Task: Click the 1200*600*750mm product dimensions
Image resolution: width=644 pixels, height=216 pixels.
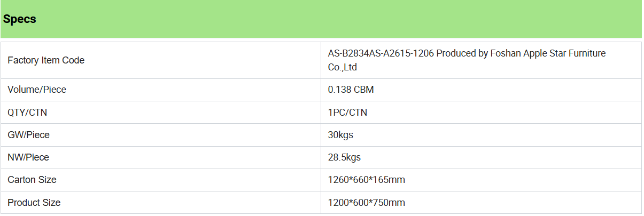Action: pyautogui.click(x=367, y=203)
